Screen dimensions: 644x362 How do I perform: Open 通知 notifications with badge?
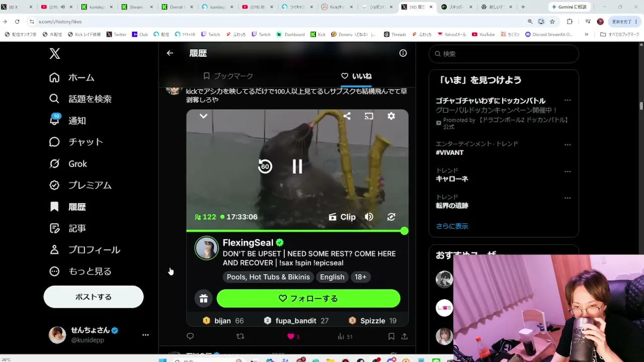[68, 121]
